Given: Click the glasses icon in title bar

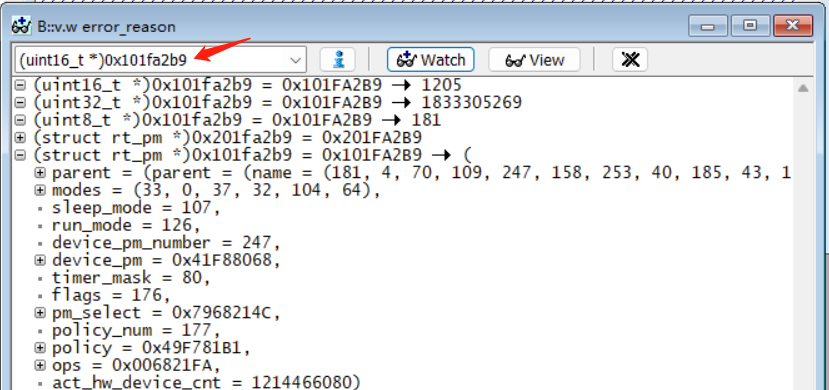Looking at the screenshot, I should coord(21,26).
